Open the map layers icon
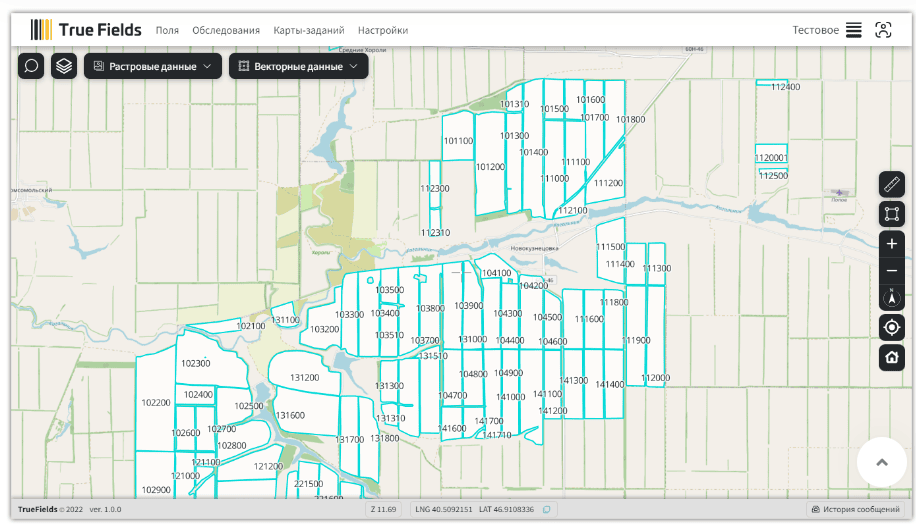This screenshot has width=916, height=526. tap(64, 66)
